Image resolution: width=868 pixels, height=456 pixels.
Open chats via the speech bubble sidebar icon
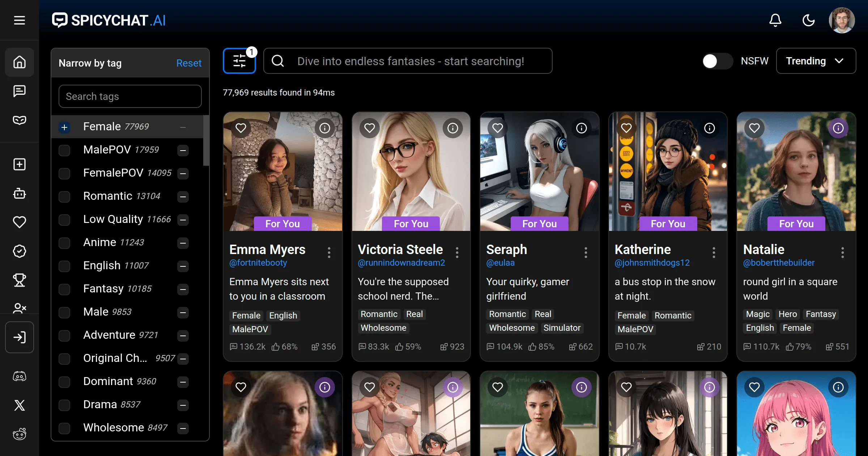(20, 91)
